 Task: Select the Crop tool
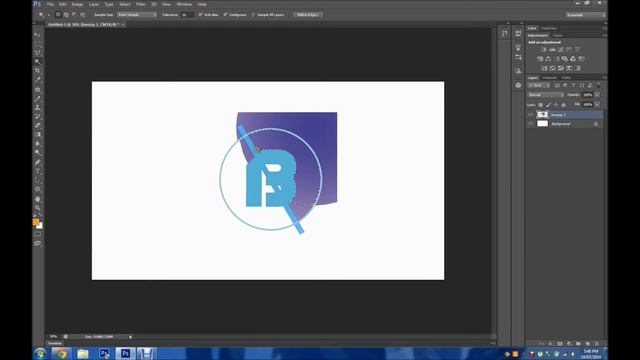click(x=38, y=71)
